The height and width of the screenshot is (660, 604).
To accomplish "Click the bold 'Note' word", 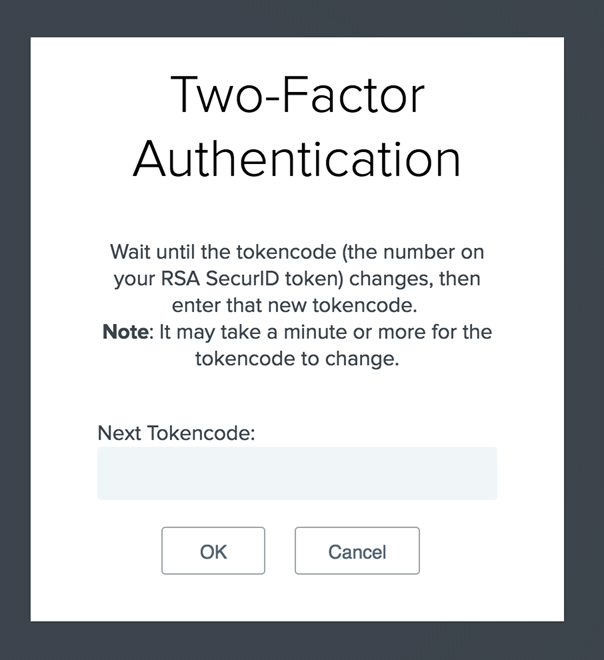I will 125,332.
